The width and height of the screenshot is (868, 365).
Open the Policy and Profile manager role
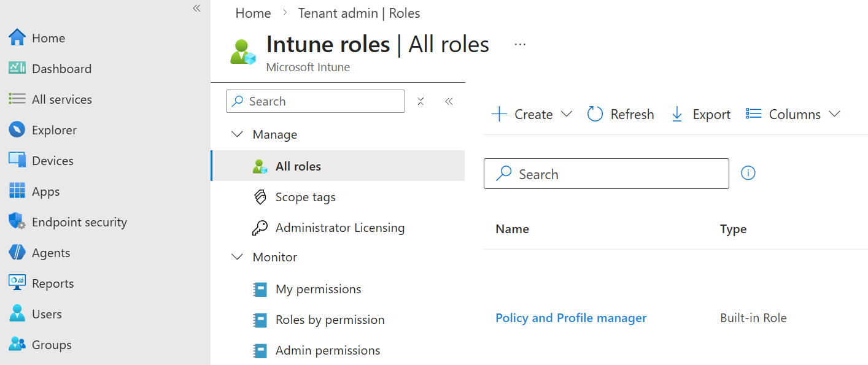(570, 318)
